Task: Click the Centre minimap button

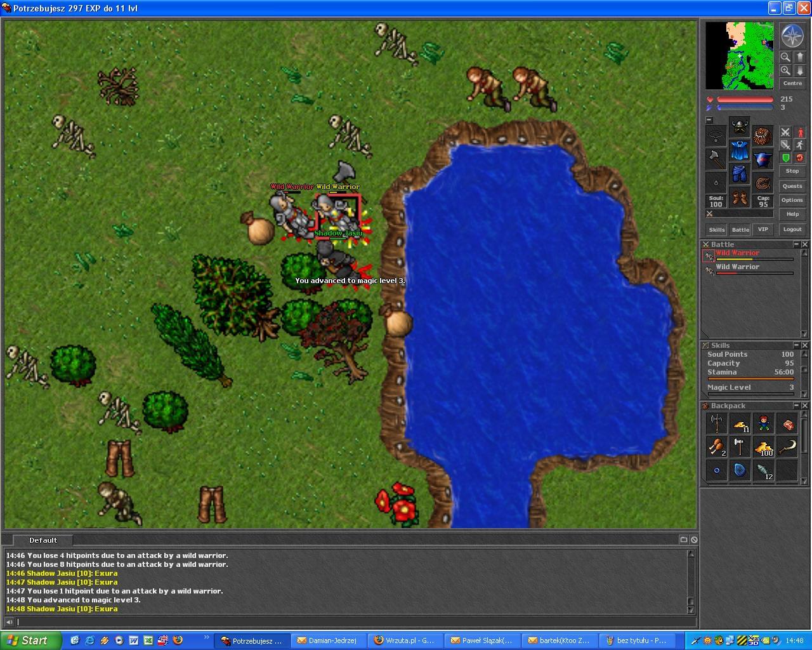Action: pyautogui.click(x=792, y=84)
